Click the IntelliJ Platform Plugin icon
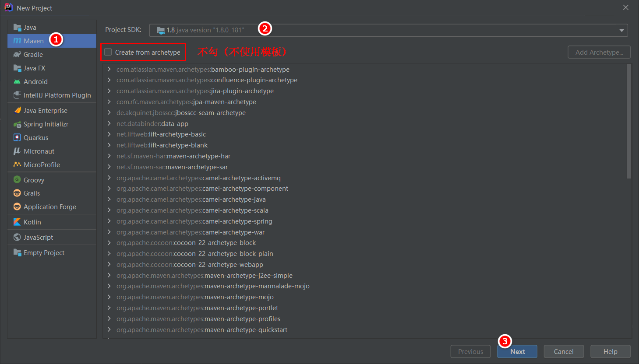 (17, 95)
